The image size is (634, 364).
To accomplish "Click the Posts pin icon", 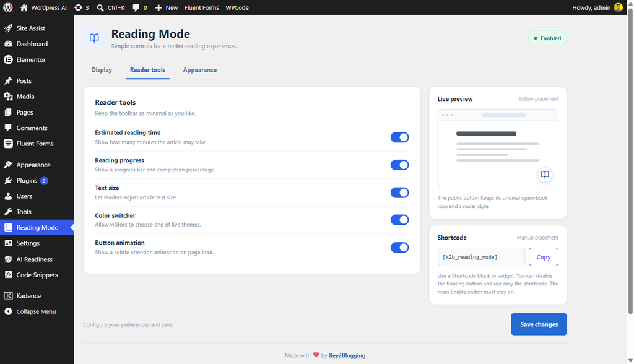I will point(8,81).
